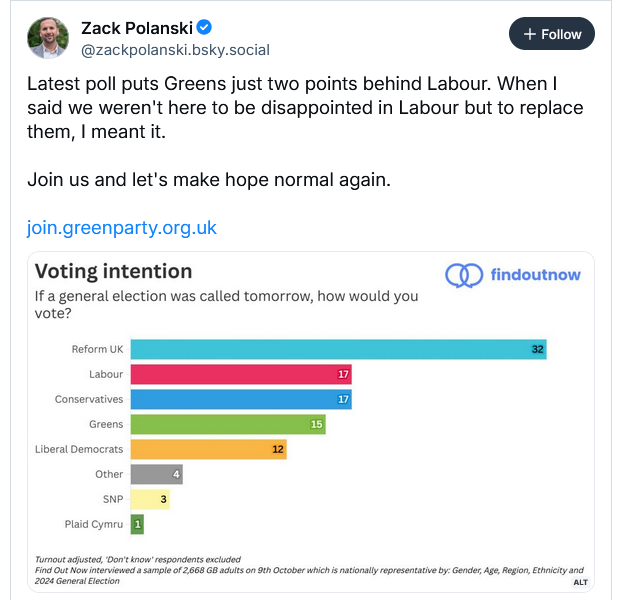The width and height of the screenshot is (628, 600).
Task: Click the @zackpolanski.bsky.social handle
Action: tap(174, 50)
